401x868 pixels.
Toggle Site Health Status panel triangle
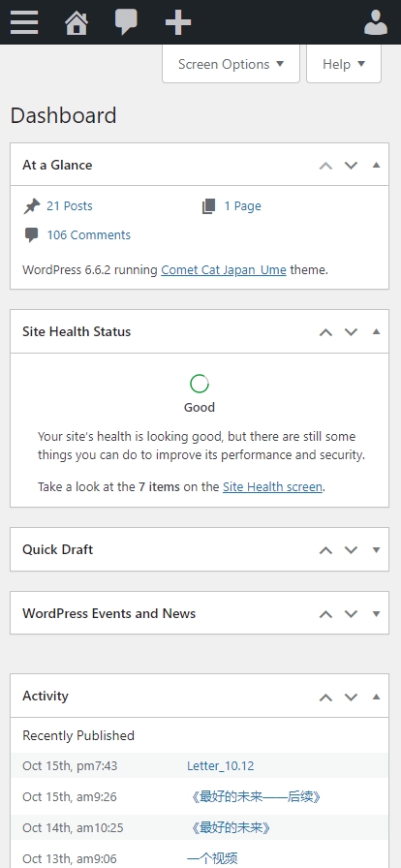[377, 331]
